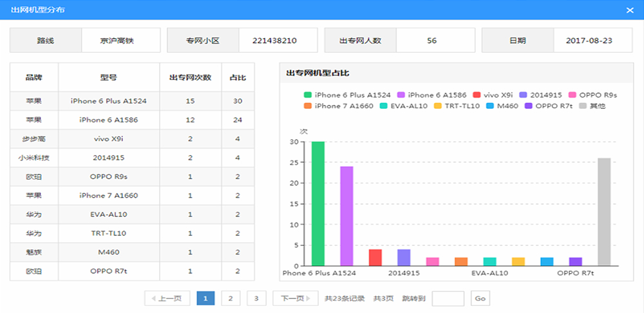The height and width of the screenshot is (313, 644).
Task: Click the 专网小区 field label
Action: click(x=203, y=41)
